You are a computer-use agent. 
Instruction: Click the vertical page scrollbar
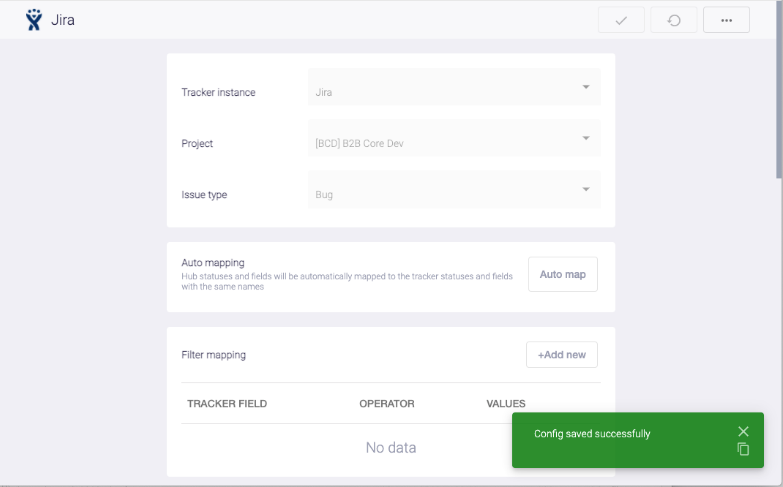point(779,90)
